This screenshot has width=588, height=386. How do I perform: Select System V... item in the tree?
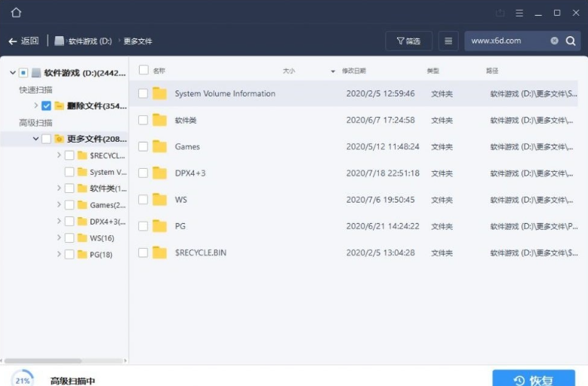pos(108,172)
